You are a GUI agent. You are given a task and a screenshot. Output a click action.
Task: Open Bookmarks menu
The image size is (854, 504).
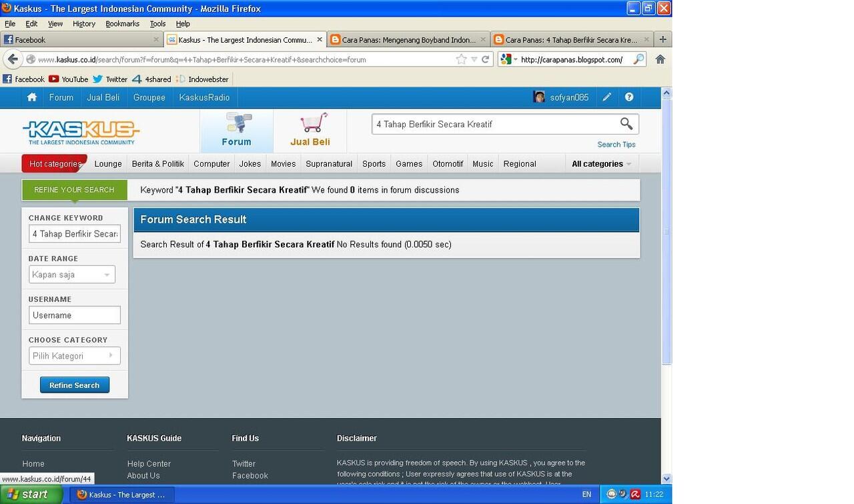(x=123, y=23)
